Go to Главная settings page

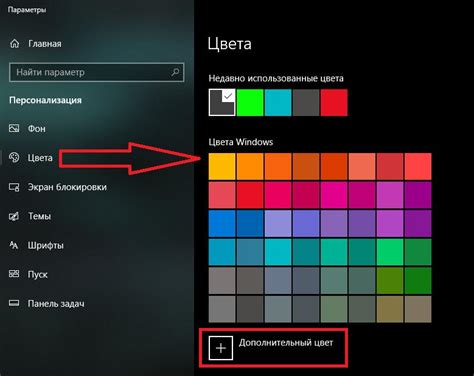[45, 44]
